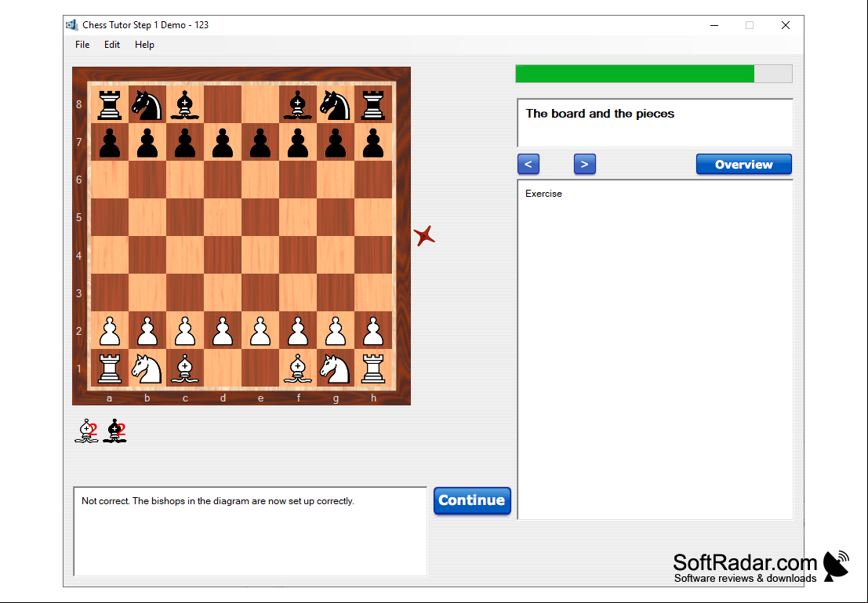The height and width of the screenshot is (603, 868).
Task: Click the black bishop on c8
Action: click(185, 104)
